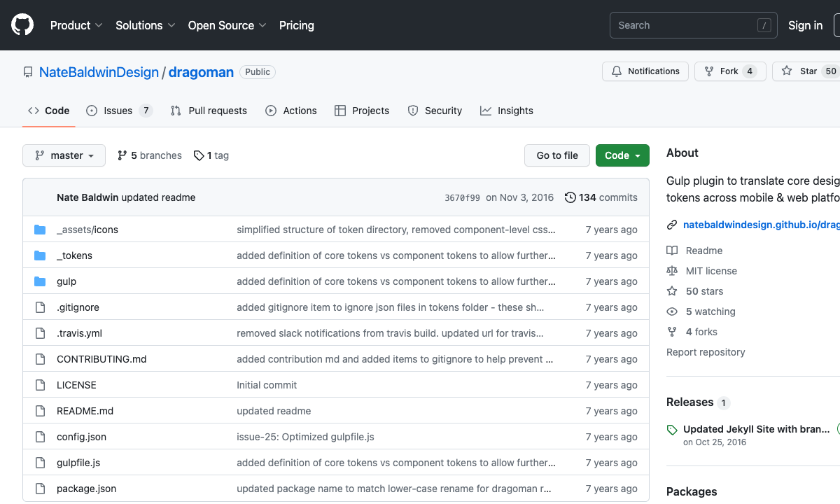Viewport: 840px width, 504px height.
Task: Open the Open Source menu
Action: click(x=227, y=25)
